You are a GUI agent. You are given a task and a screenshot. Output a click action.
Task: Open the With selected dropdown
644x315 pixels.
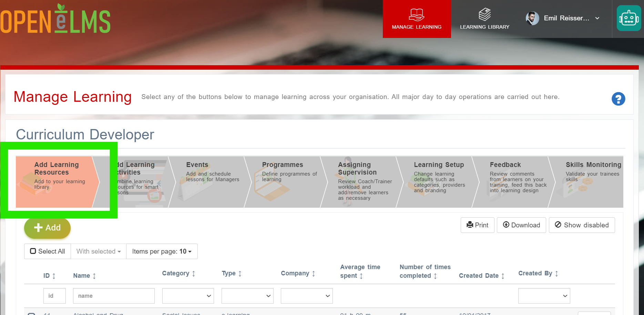click(x=99, y=251)
